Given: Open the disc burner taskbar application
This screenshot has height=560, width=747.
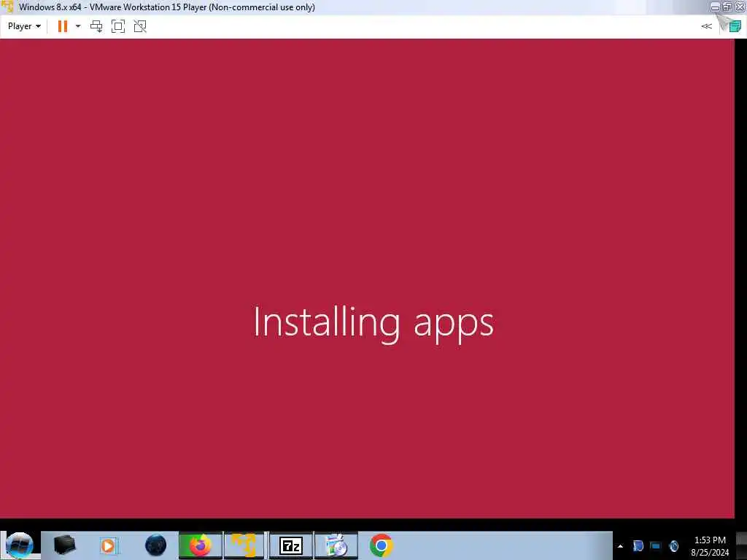Looking at the screenshot, I should coord(336,545).
